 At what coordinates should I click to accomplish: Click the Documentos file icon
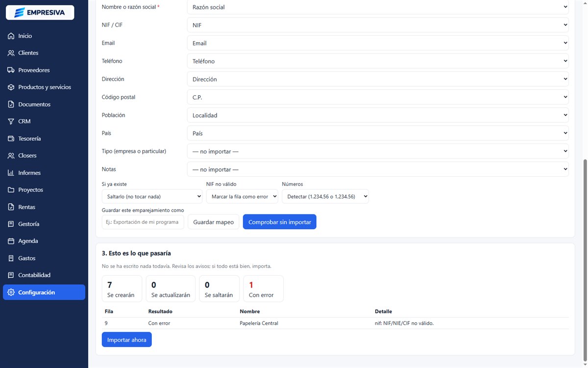(x=11, y=105)
